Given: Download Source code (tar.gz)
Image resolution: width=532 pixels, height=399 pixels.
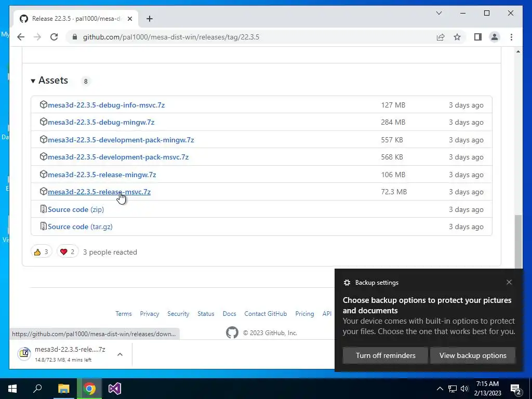Looking at the screenshot, I should [x=80, y=227].
